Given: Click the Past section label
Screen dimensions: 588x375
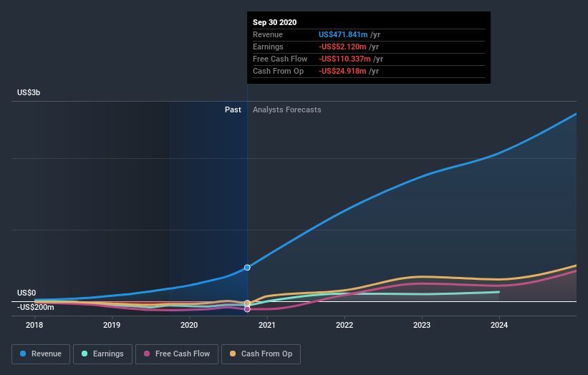Looking at the screenshot, I should click(233, 109).
